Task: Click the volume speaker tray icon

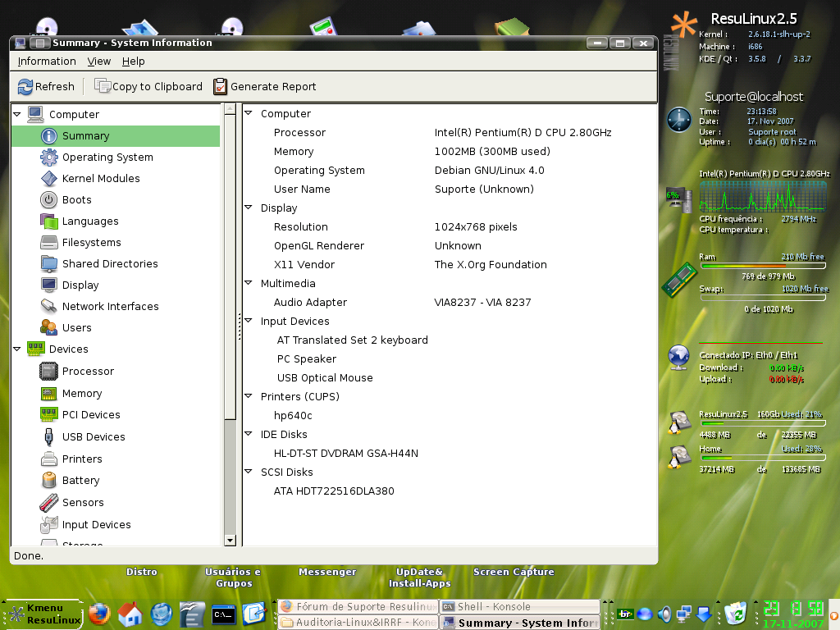Action: tap(664, 614)
